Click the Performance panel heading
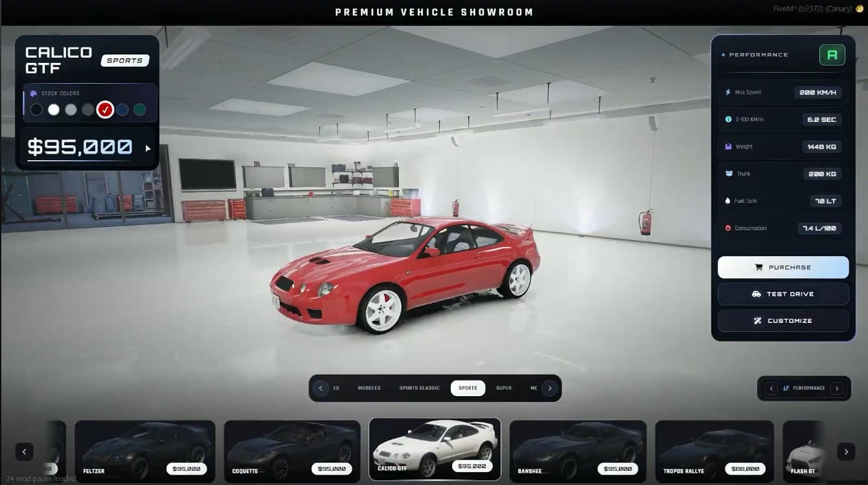 [759, 55]
